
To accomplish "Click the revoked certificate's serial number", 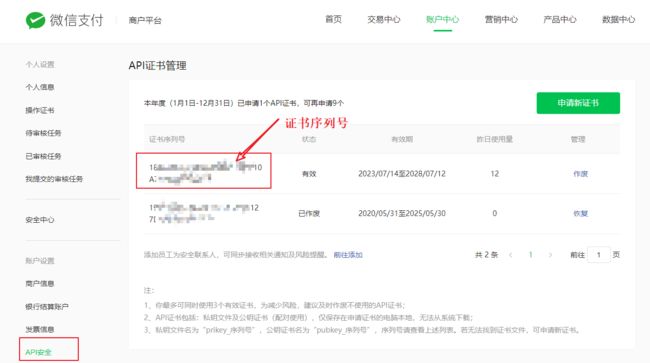I will click(x=204, y=213).
